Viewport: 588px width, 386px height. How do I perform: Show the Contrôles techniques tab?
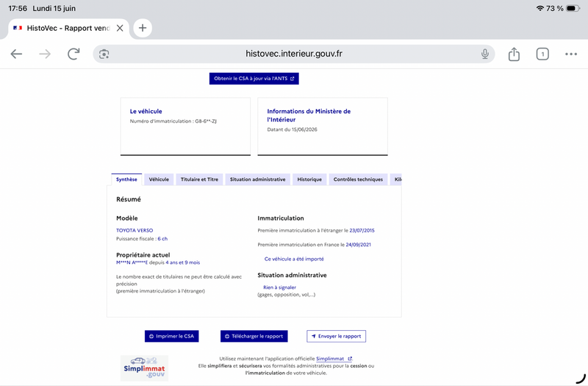tap(358, 179)
